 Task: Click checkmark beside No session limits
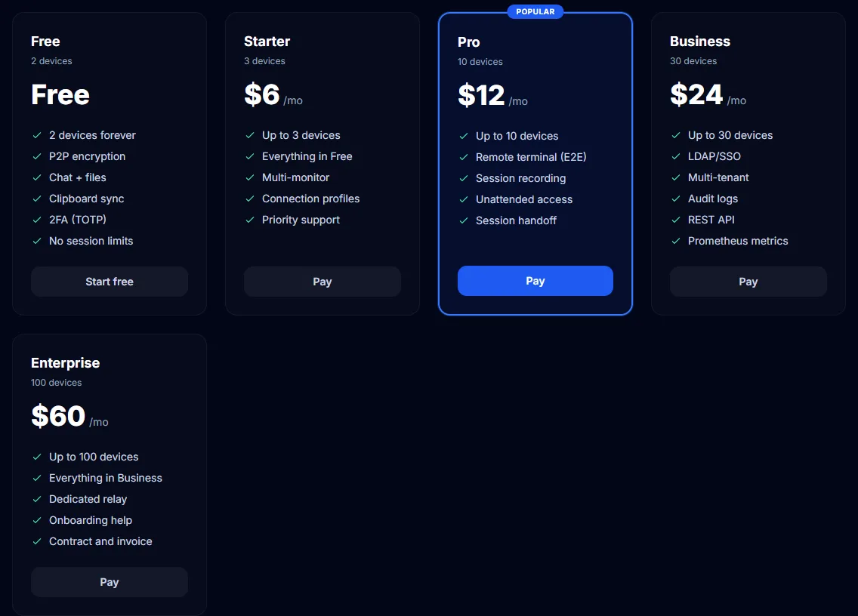pos(37,241)
